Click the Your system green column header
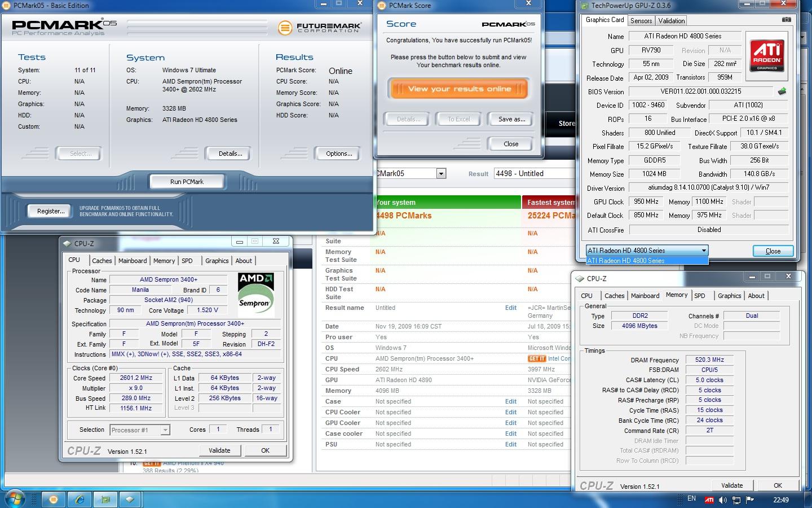 point(448,202)
